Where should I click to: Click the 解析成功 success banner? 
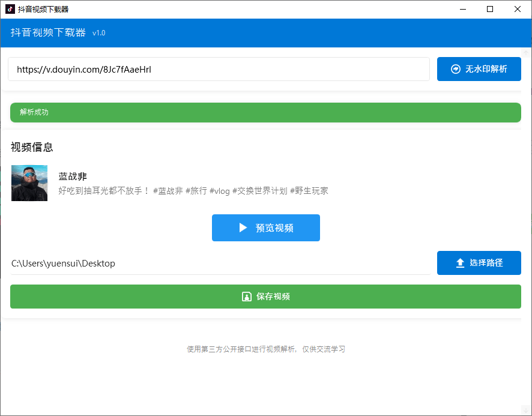click(x=266, y=112)
